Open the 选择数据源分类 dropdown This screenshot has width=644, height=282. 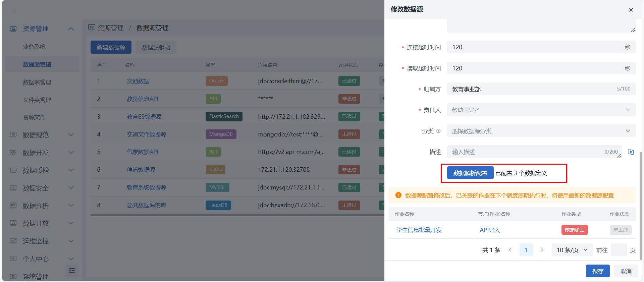click(541, 131)
